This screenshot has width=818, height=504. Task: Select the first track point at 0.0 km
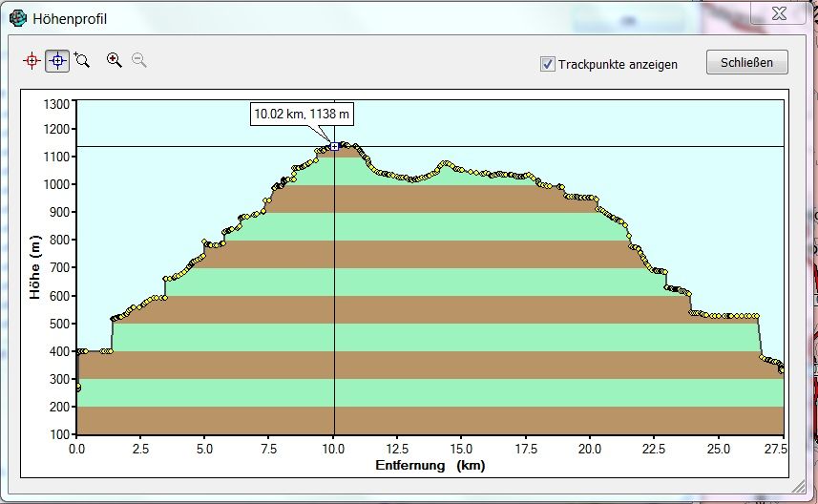77,388
